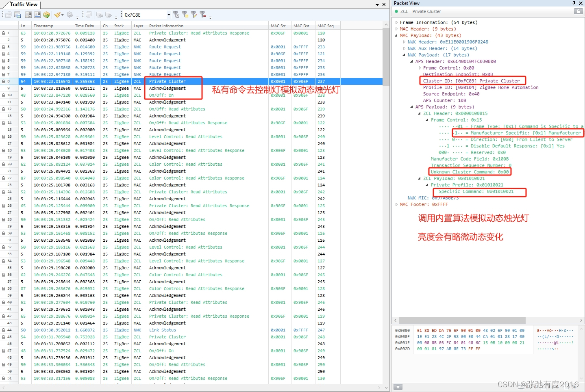Select 'Level Control: Read Attributes' in row 16
Image resolution: width=585 pixels, height=392 pixels.
click(x=191, y=136)
